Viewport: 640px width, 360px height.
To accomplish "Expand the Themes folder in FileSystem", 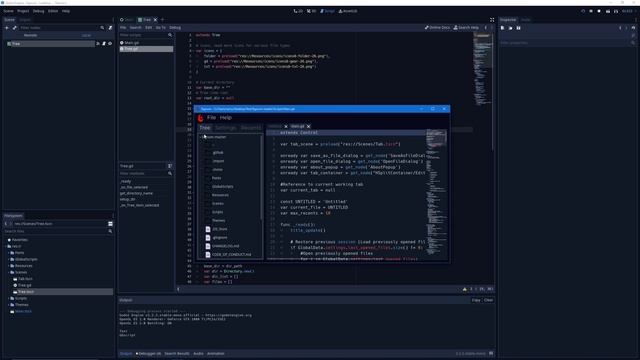I will click(9, 305).
